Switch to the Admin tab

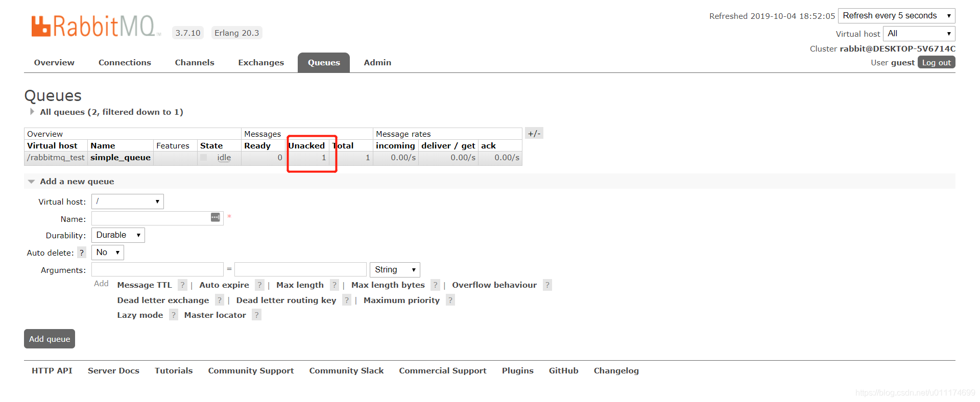point(377,63)
